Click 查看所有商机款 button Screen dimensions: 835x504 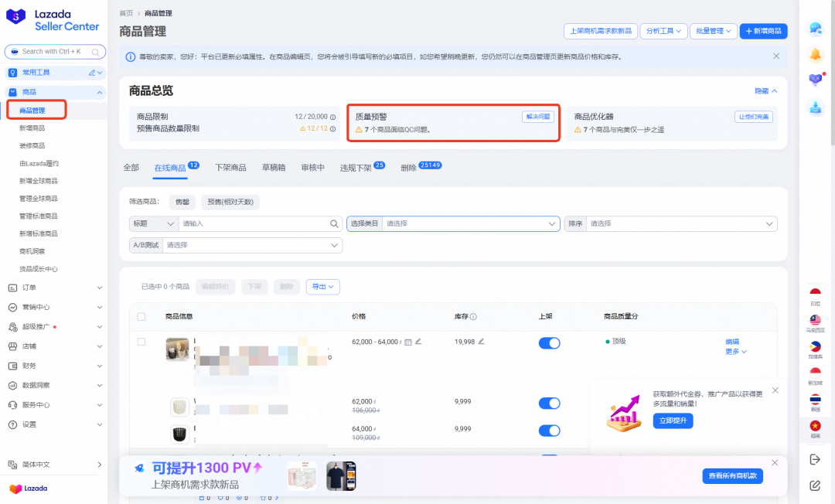pyautogui.click(x=733, y=476)
